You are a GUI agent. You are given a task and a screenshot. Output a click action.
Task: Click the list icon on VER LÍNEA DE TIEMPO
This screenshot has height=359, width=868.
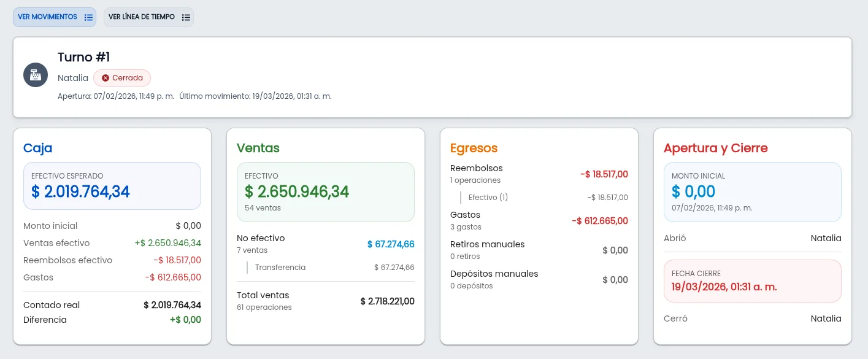click(x=186, y=17)
